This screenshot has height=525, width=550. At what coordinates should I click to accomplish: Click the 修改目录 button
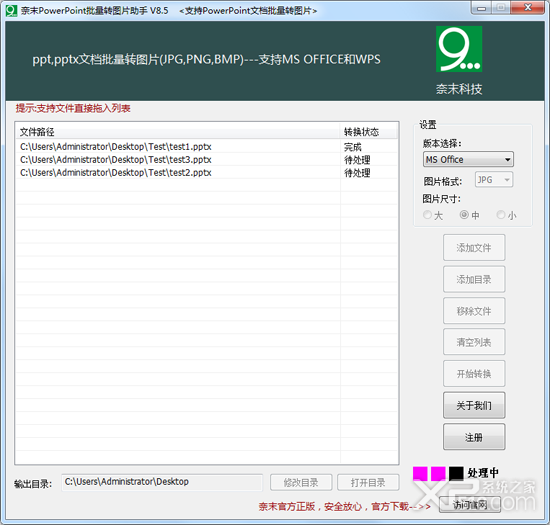(x=301, y=483)
